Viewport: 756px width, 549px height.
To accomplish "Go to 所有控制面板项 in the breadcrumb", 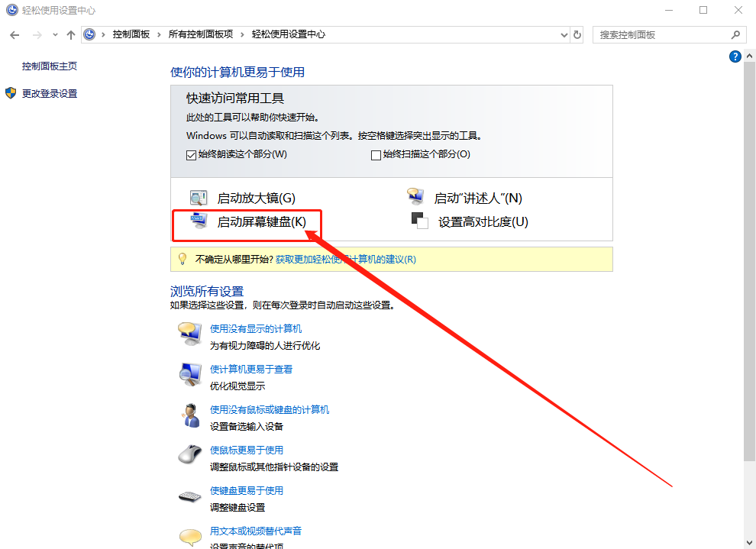I will (x=200, y=35).
